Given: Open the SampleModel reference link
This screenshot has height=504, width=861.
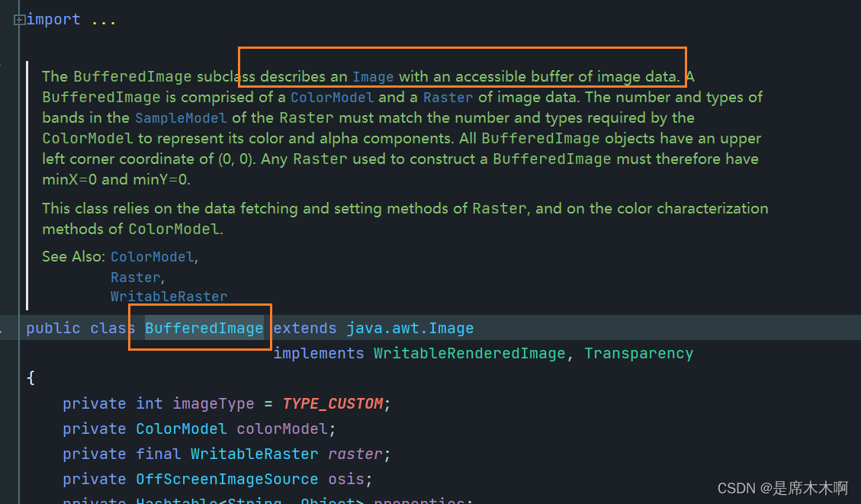Looking at the screenshot, I should 181,117.
